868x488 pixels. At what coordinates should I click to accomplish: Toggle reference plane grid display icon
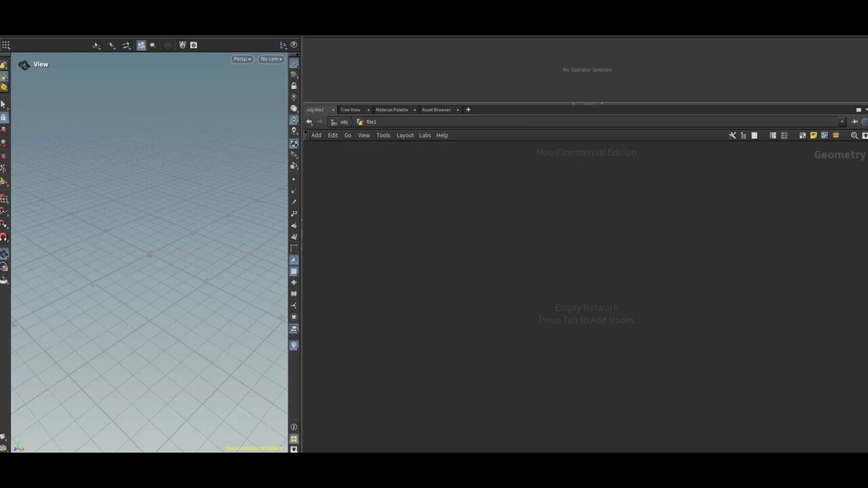click(x=294, y=64)
